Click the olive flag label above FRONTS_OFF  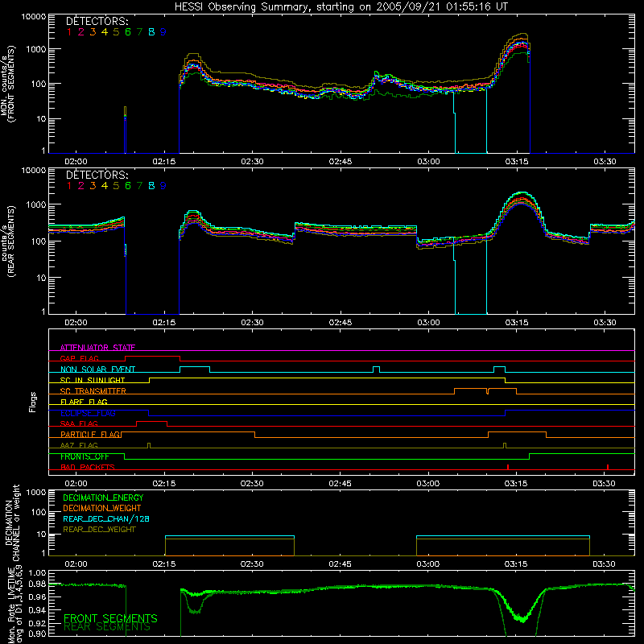click(x=79, y=445)
